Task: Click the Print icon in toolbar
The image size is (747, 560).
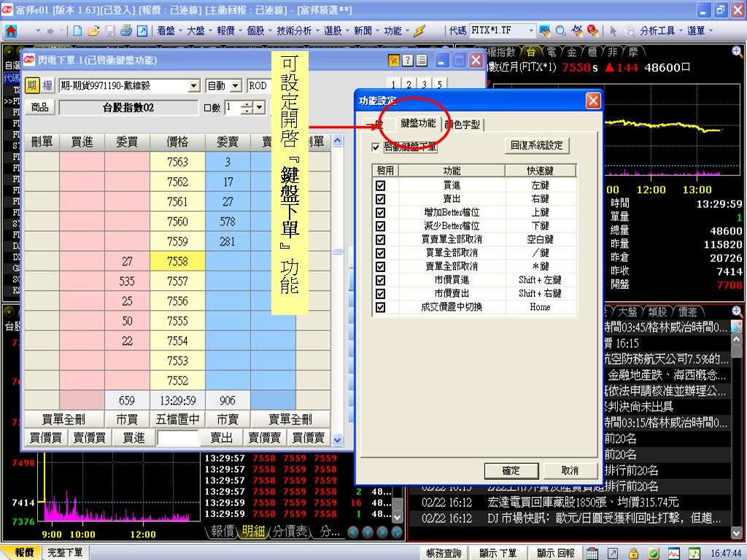Action: pyautogui.click(x=125, y=31)
